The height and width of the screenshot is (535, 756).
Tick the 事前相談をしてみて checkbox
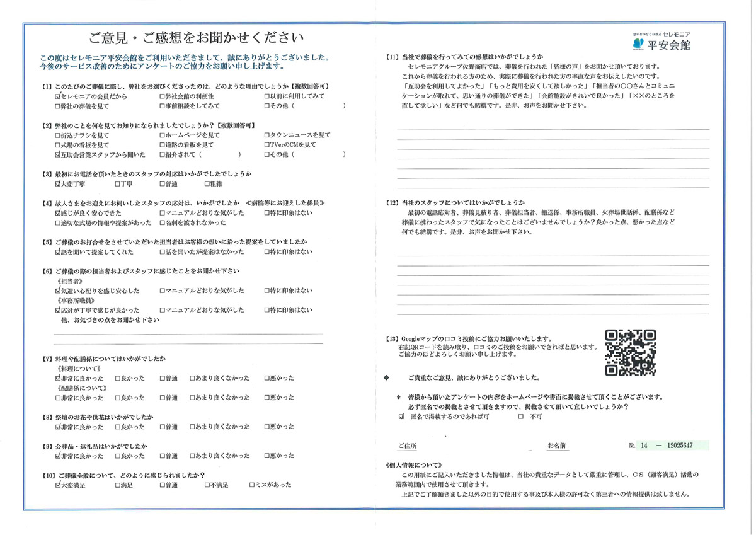[x=163, y=107]
